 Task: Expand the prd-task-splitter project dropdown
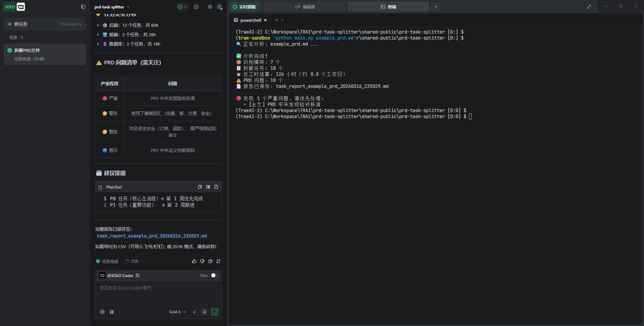click(128, 7)
